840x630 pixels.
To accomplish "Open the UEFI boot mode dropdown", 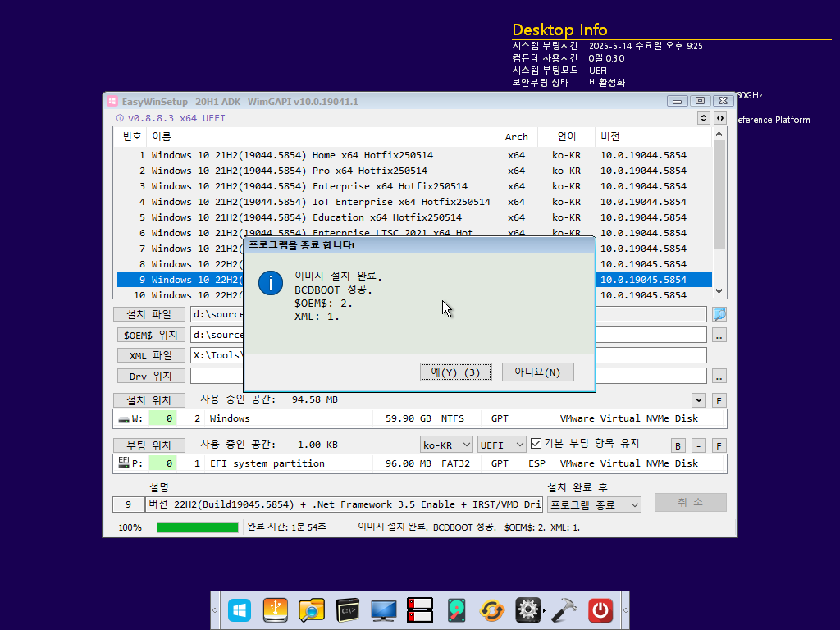I will [501, 445].
